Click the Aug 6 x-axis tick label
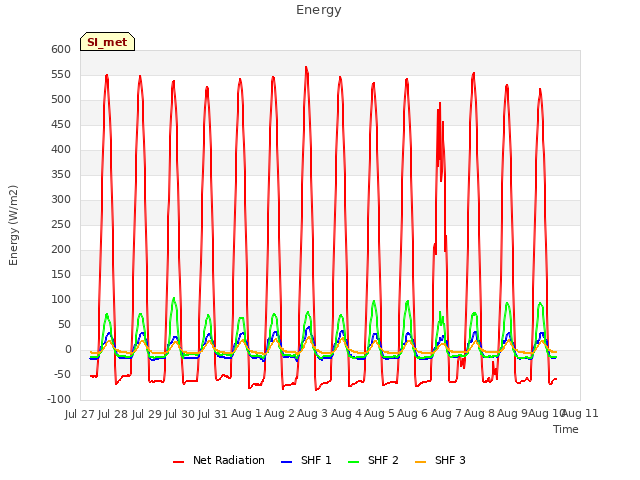Image resolution: width=640 pixels, height=480 pixels. coord(412,414)
